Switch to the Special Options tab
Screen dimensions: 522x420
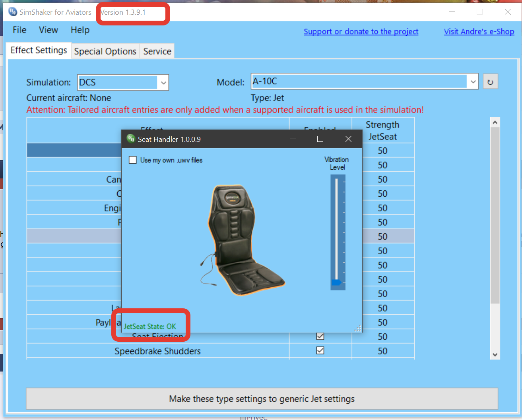pyautogui.click(x=105, y=51)
